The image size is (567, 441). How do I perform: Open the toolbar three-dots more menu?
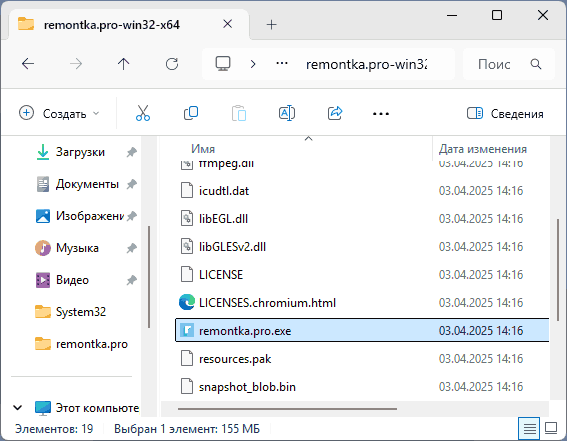(x=381, y=114)
